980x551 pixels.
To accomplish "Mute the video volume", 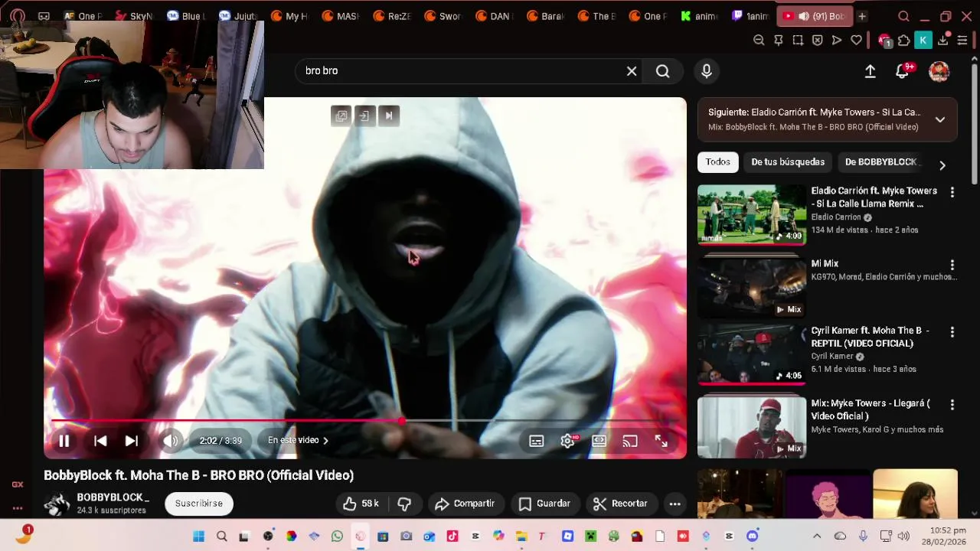I will coord(171,441).
